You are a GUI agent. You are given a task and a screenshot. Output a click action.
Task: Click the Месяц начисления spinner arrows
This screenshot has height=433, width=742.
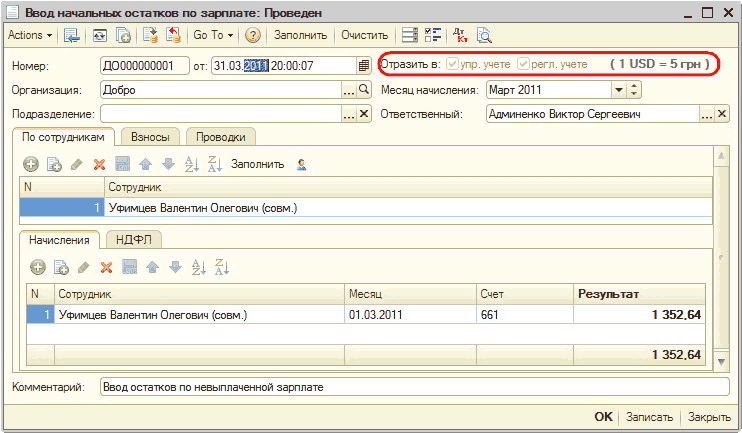[634, 90]
